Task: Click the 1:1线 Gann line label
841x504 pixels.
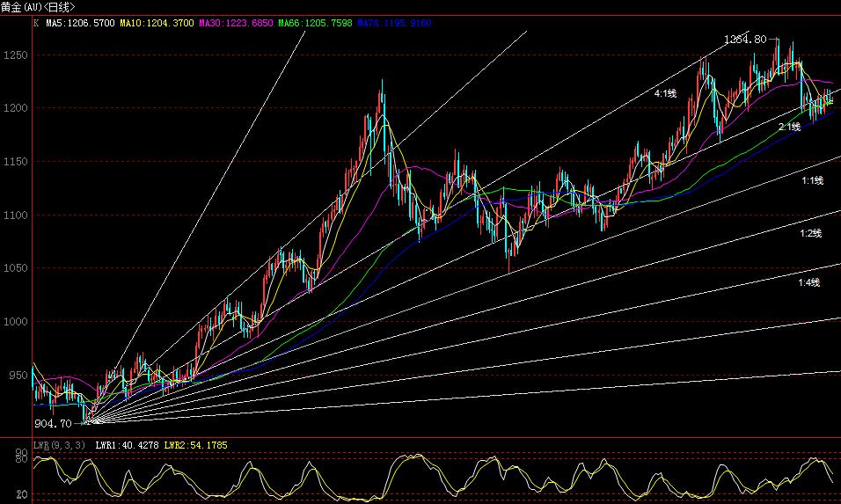Action: (x=811, y=180)
